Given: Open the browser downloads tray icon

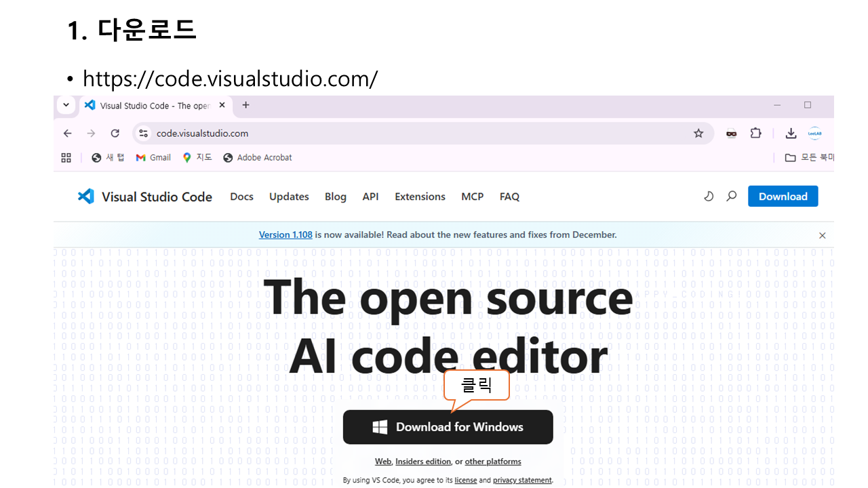Looking at the screenshot, I should pyautogui.click(x=791, y=134).
